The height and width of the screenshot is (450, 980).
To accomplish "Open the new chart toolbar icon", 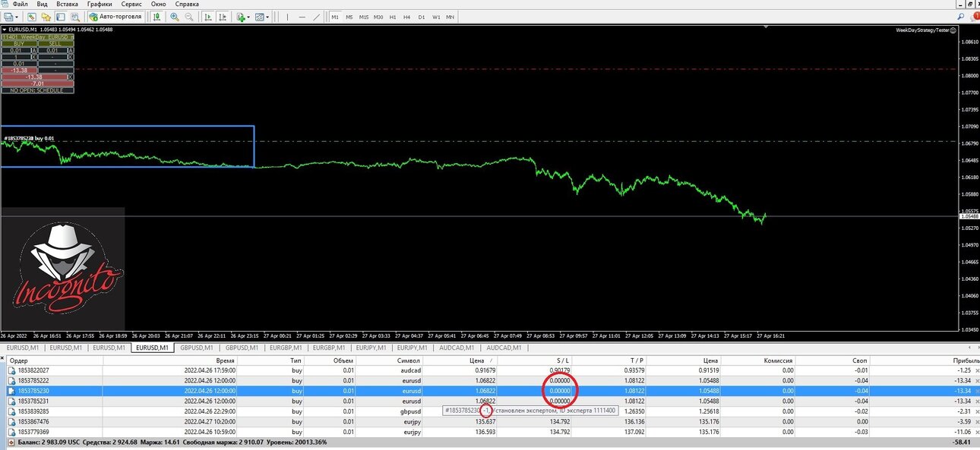I will click(x=8, y=17).
